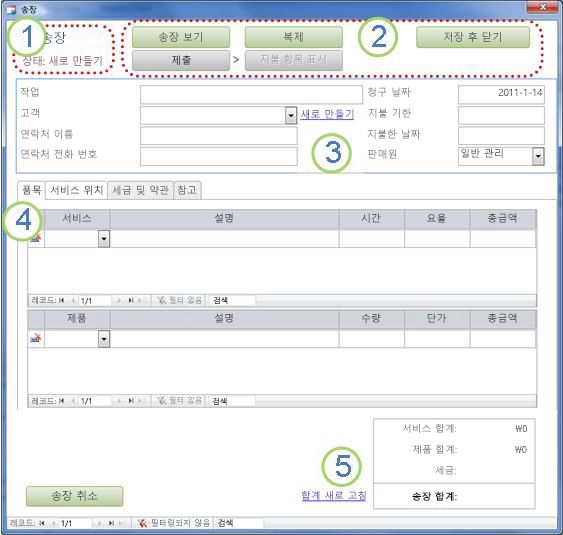563x535 pixels.
Task: Delete the row in the 제품 subform
Action: [x=36, y=338]
